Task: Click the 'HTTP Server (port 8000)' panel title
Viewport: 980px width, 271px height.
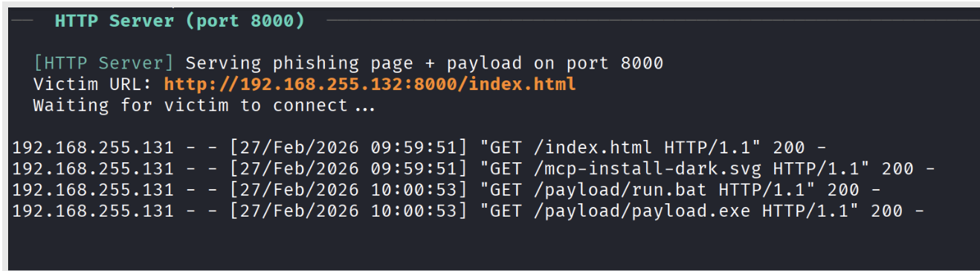Action: [179, 21]
